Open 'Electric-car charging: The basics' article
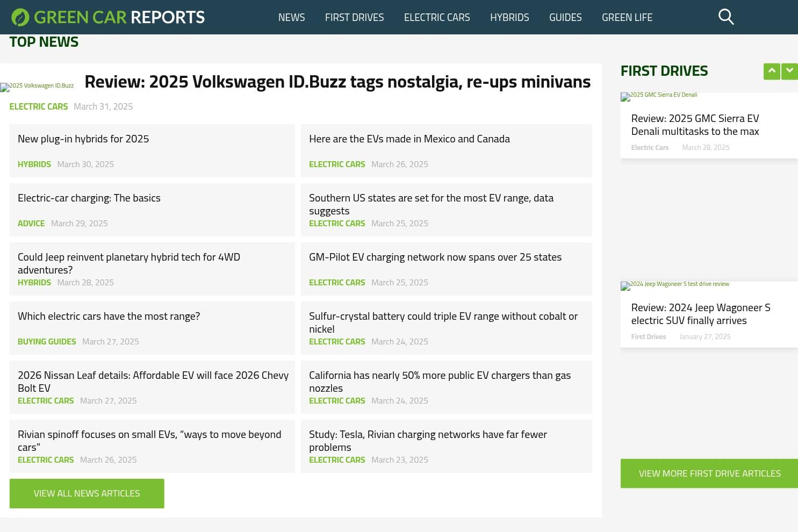This screenshot has height=532, width=798. [x=89, y=198]
